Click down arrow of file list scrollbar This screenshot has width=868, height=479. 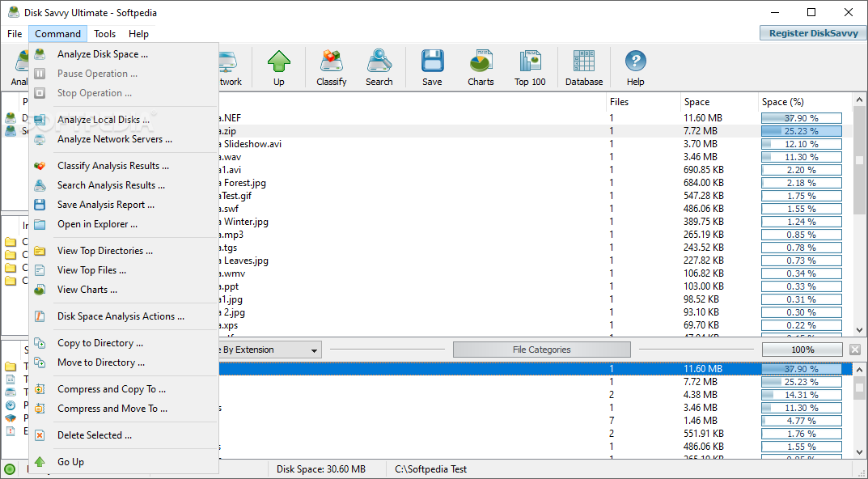coord(860,329)
